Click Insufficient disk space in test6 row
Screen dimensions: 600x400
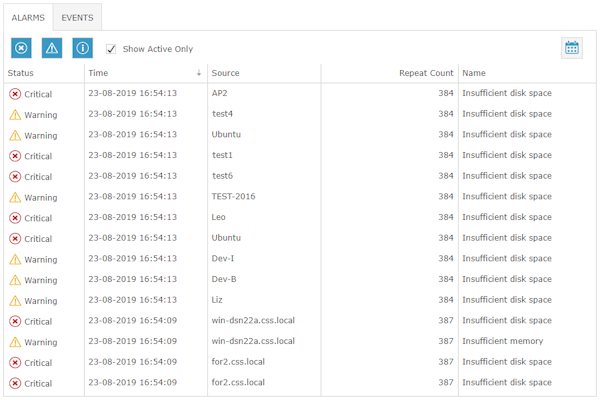pyautogui.click(x=507, y=176)
